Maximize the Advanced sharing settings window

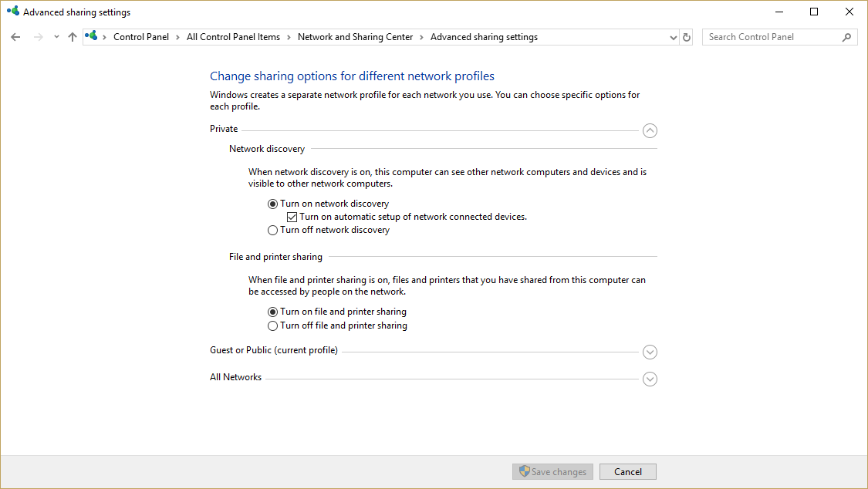pyautogui.click(x=814, y=12)
